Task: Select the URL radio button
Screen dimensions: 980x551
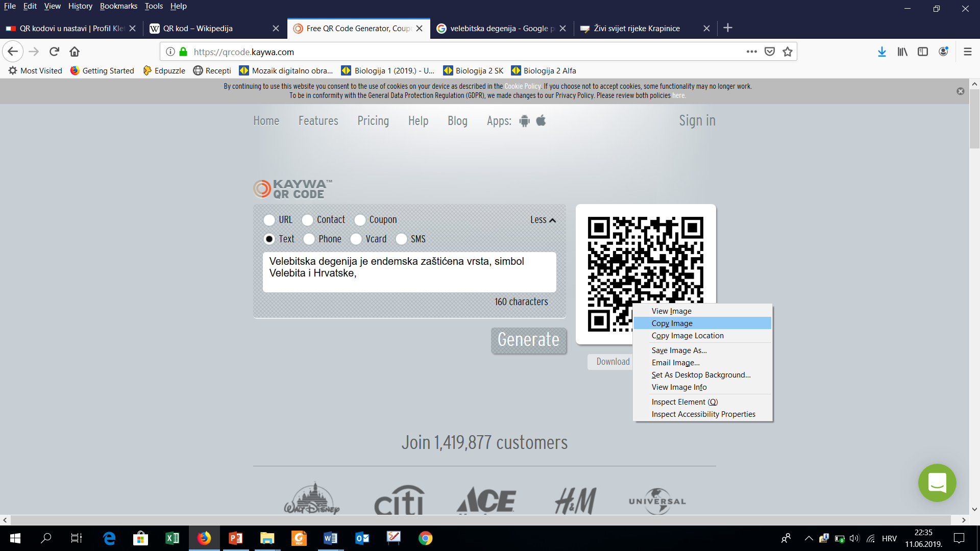Action: (269, 220)
